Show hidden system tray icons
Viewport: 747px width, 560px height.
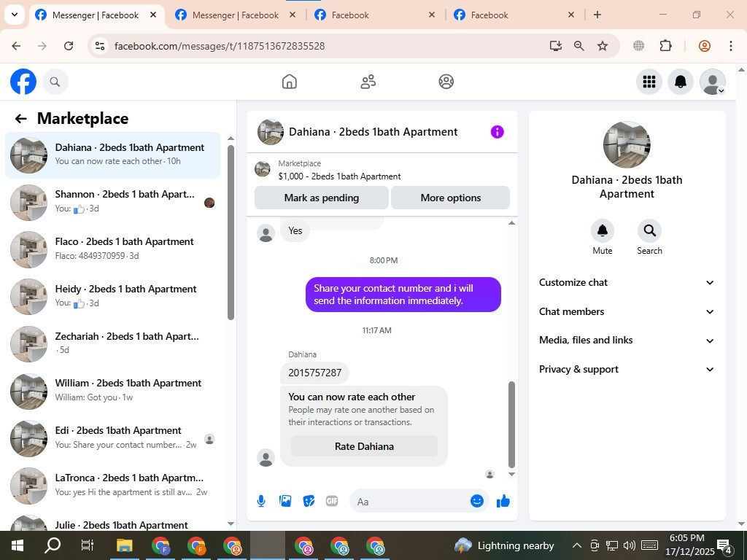tap(576, 545)
